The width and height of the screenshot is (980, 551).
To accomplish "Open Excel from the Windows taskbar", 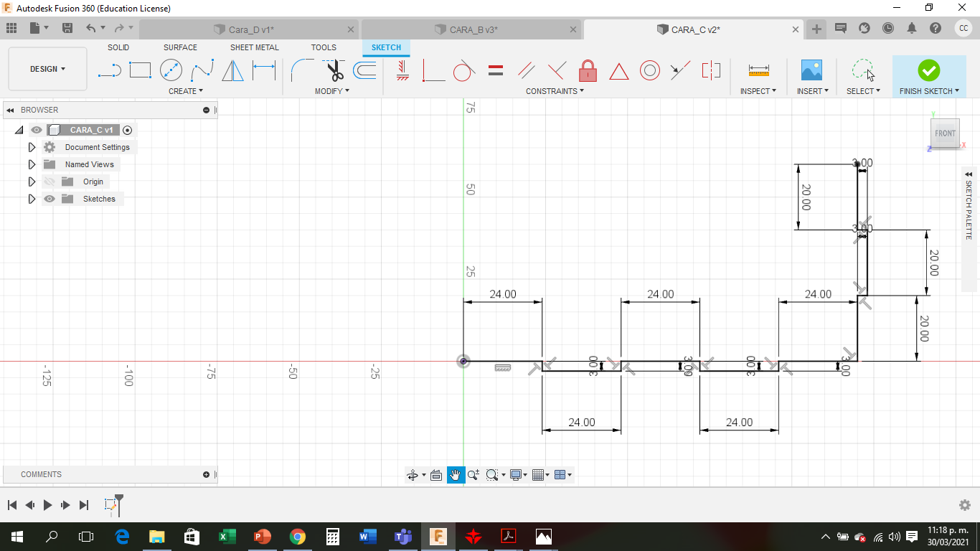I will coord(227,537).
